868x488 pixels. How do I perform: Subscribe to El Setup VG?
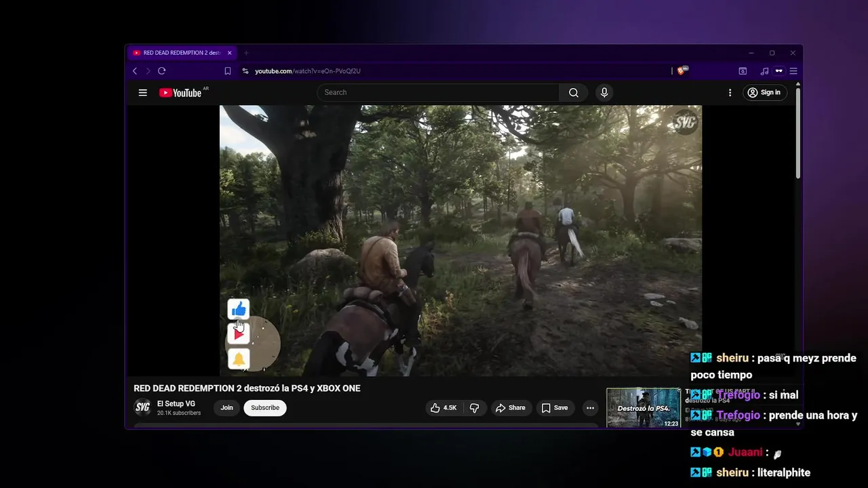click(265, 408)
